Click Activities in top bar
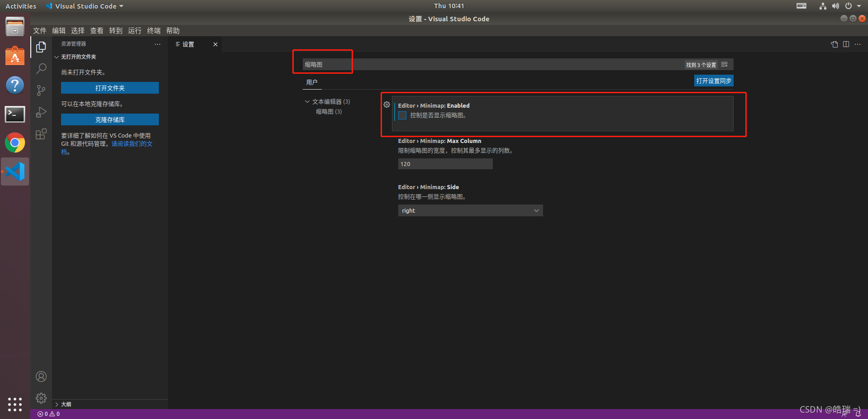868x419 pixels. [21, 6]
